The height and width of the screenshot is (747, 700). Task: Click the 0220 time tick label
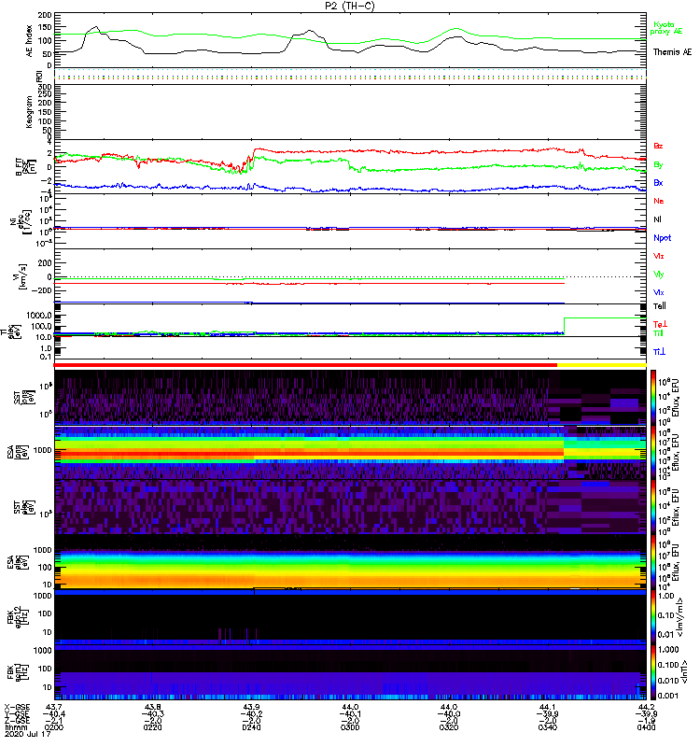[x=152, y=727]
